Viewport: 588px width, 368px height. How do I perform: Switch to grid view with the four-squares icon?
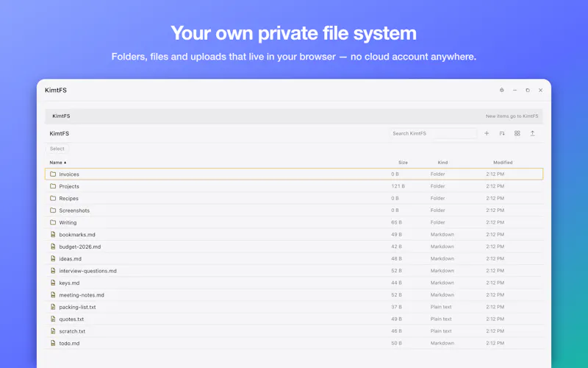(517, 133)
